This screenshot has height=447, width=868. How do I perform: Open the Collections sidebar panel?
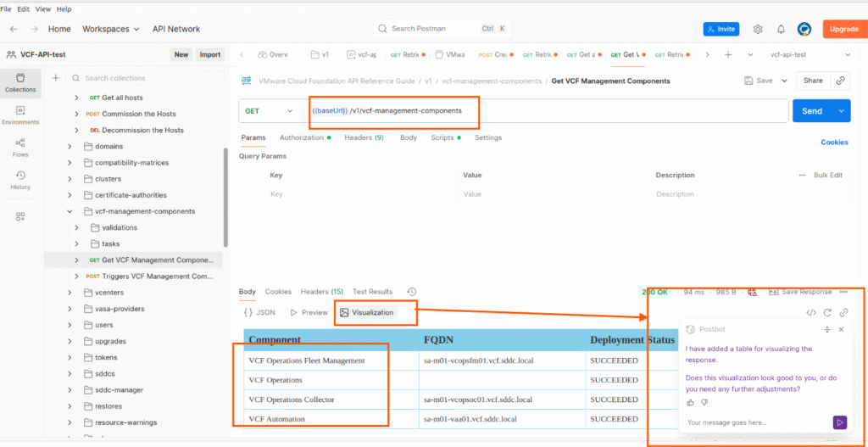[x=20, y=81]
